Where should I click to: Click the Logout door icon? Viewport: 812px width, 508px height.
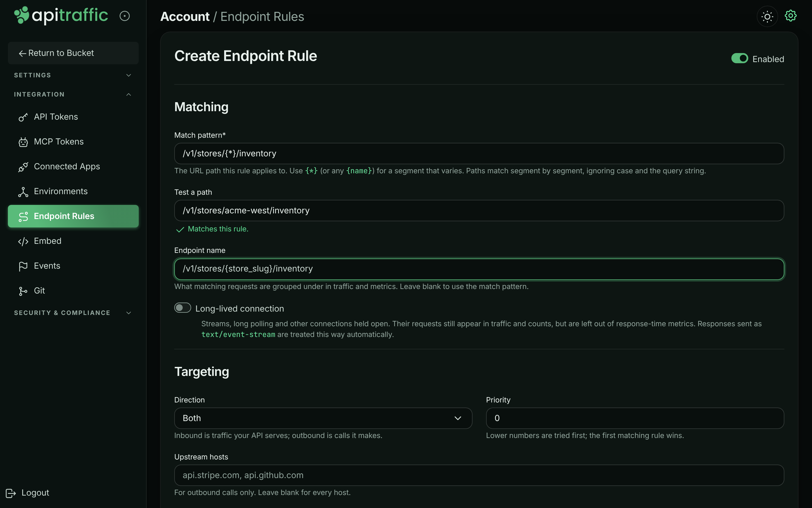(x=11, y=493)
